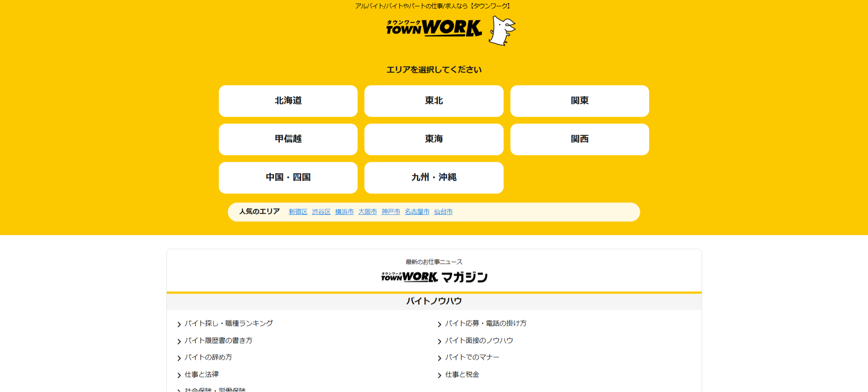Select the 九州・沖縄 area button
Screen dimensions: 868x392
point(434,178)
